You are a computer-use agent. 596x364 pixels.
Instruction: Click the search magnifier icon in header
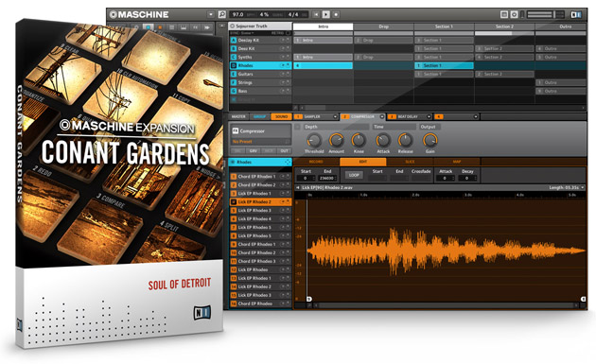(x=222, y=14)
